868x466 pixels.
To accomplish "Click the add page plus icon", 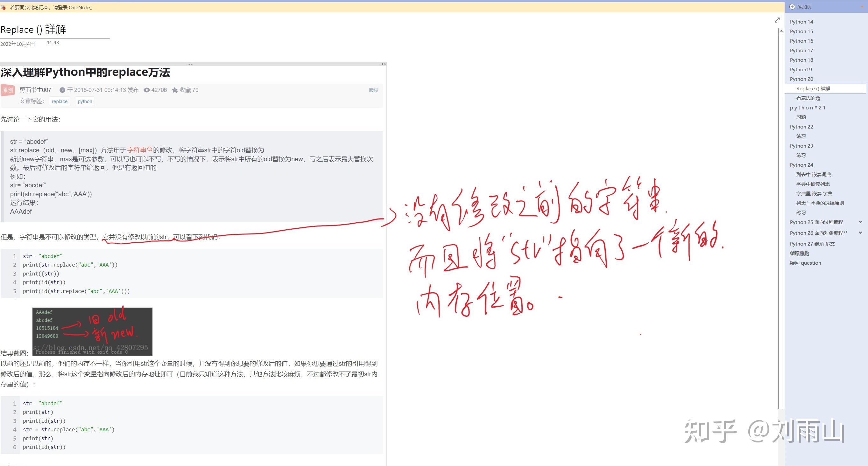I will 792,7.
